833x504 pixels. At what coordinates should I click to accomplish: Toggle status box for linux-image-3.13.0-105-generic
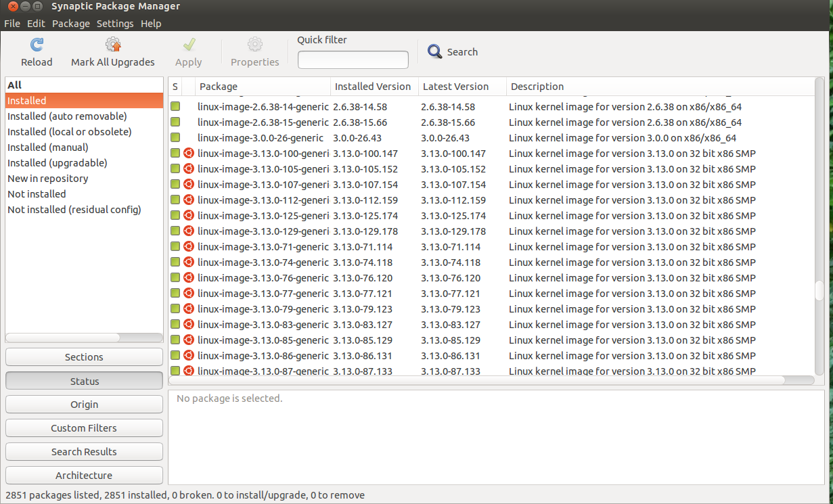pos(175,169)
